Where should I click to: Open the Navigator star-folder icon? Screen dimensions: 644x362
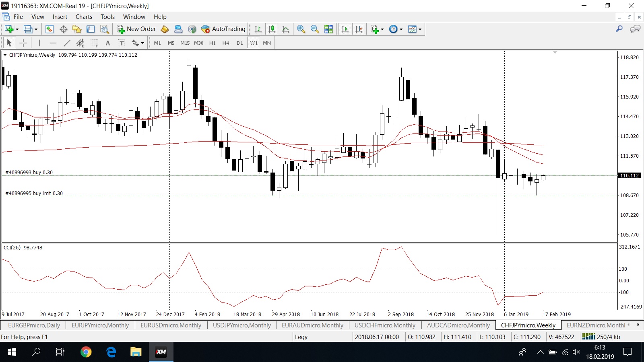(77, 29)
